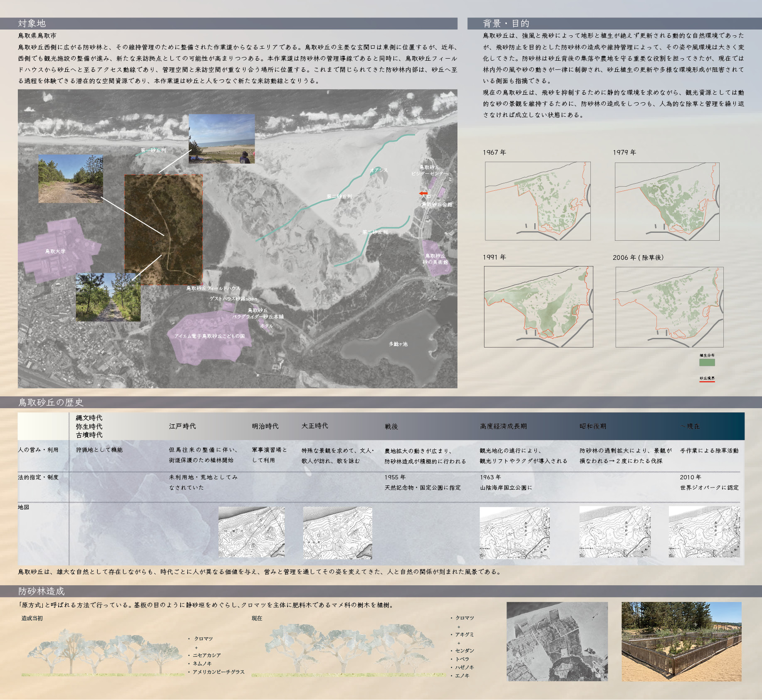Select the 背景・目的 section header
The width and height of the screenshot is (762, 700).
click(x=506, y=23)
